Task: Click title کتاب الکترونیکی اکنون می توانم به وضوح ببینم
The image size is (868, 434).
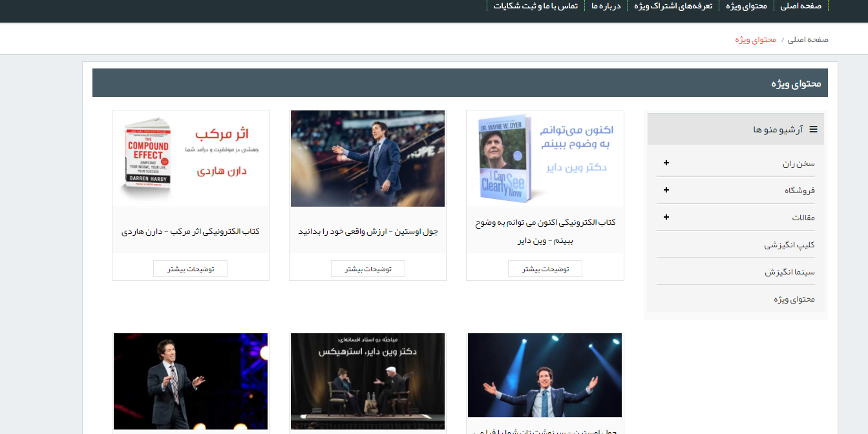Action: pyautogui.click(x=545, y=231)
